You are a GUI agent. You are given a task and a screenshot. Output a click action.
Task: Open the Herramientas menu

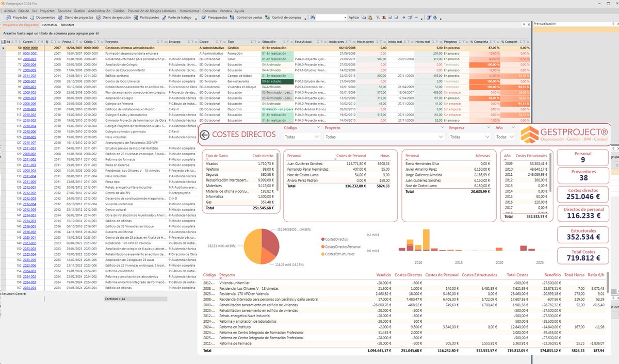click(189, 10)
